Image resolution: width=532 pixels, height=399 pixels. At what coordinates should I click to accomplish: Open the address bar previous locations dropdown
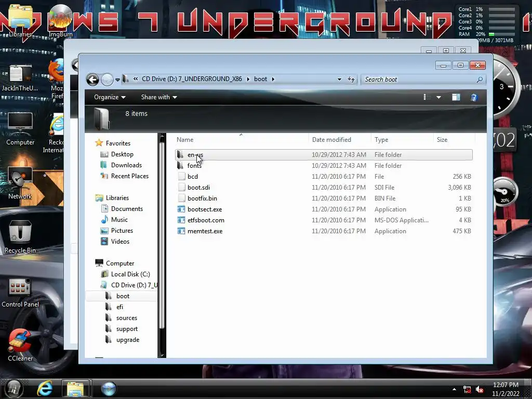(339, 79)
